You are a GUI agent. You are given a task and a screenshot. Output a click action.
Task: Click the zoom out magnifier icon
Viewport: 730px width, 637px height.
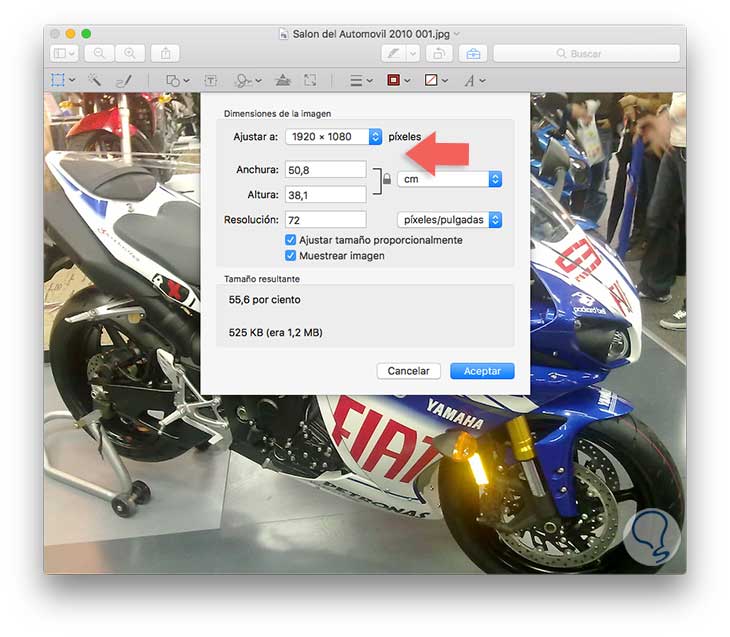[99, 54]
